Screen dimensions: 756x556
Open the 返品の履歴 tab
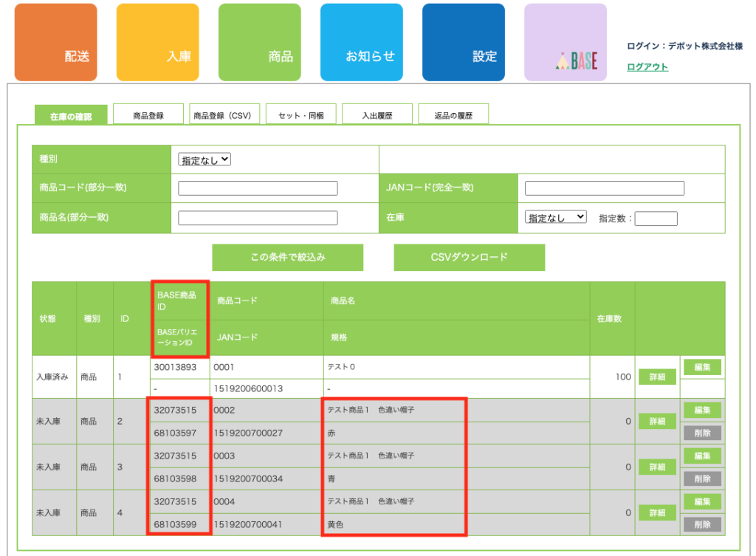coord(453,115)
